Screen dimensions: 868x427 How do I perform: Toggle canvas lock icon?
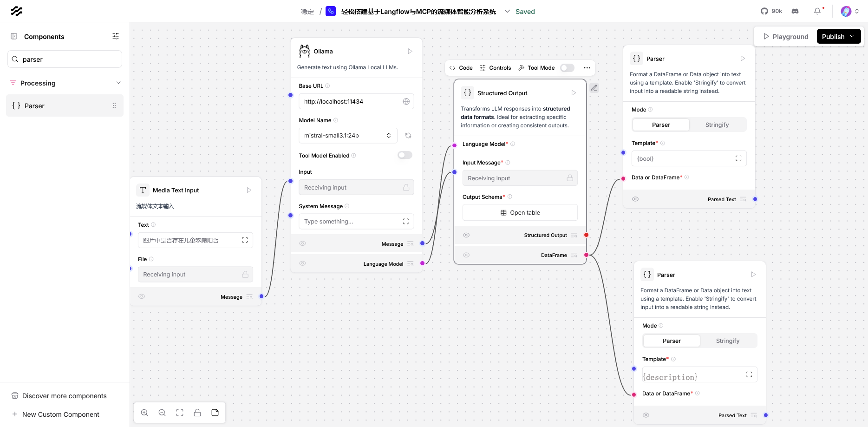point(197,413)
